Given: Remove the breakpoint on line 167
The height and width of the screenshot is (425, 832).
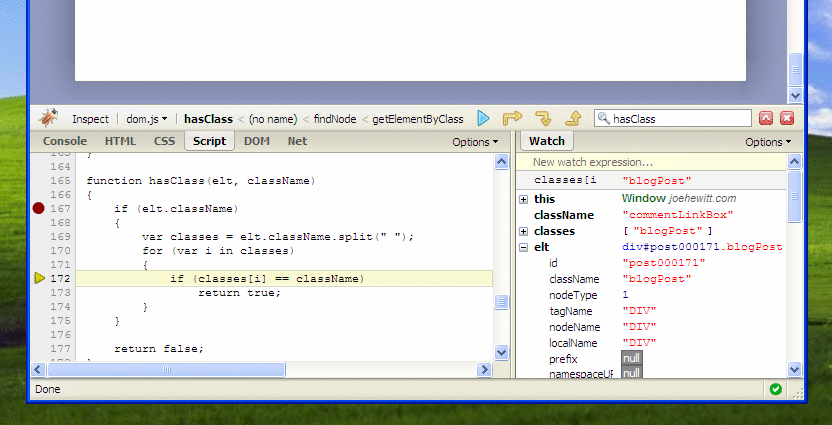Looking at the screenshot, I should [x=39, y=208].
